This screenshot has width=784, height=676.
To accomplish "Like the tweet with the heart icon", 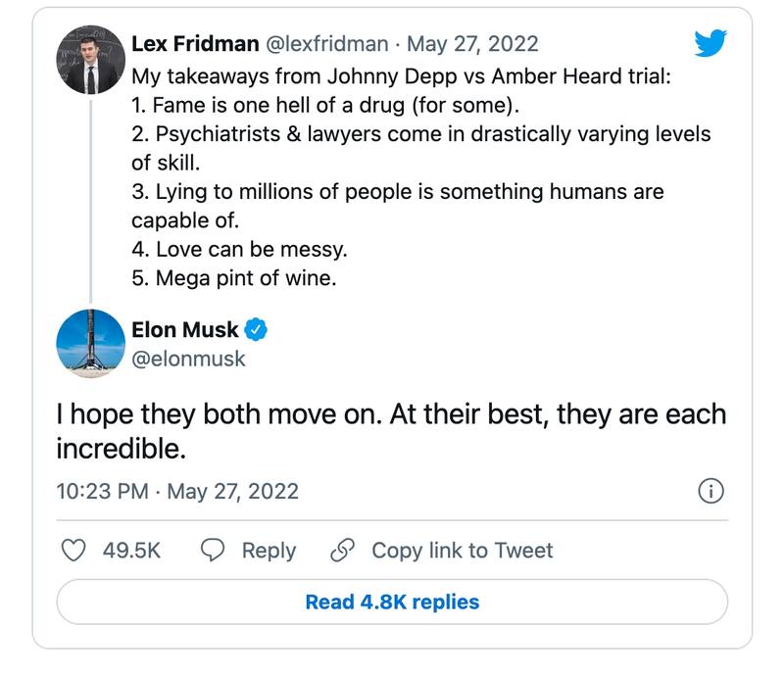I will pos(74,551).
